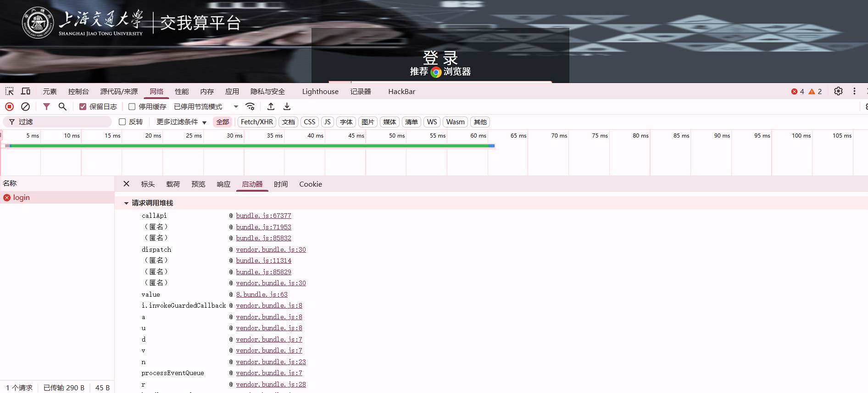This screenshot has height=393, width=868.
Task: Expand the 更多过滤条件 dropdown
Action: pyautogui.click(x=181, y=122)
